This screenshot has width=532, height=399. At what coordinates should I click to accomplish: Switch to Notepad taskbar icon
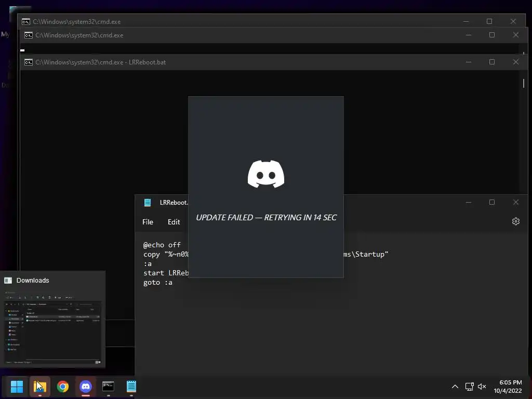click(131, 387)
